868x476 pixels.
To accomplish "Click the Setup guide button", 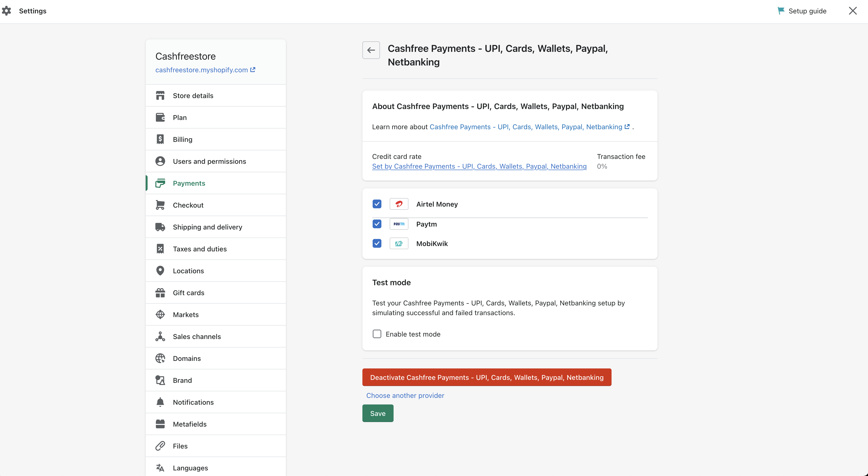I will [x=802, y=11].
